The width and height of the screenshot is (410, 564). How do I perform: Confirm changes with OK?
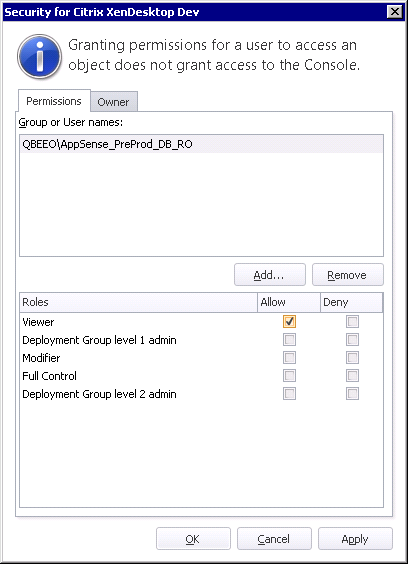[193, 539]
